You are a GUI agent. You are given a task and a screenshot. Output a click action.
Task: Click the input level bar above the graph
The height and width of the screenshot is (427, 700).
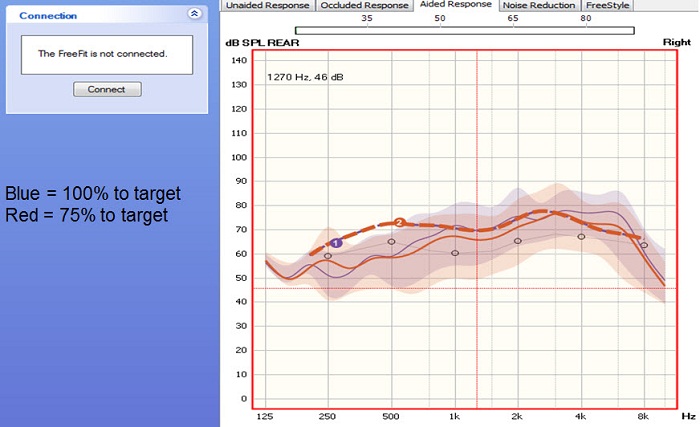pos(464,31)
